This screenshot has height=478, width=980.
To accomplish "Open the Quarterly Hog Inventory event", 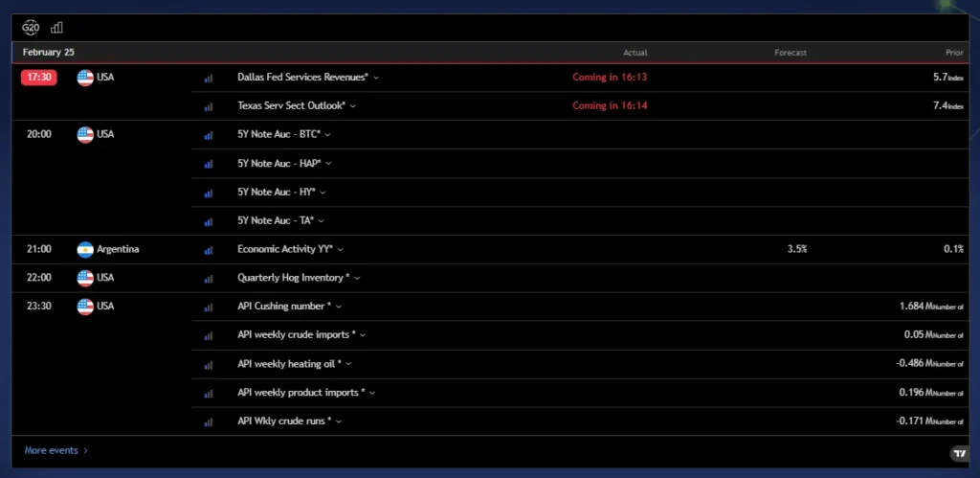I will [294, 278].
